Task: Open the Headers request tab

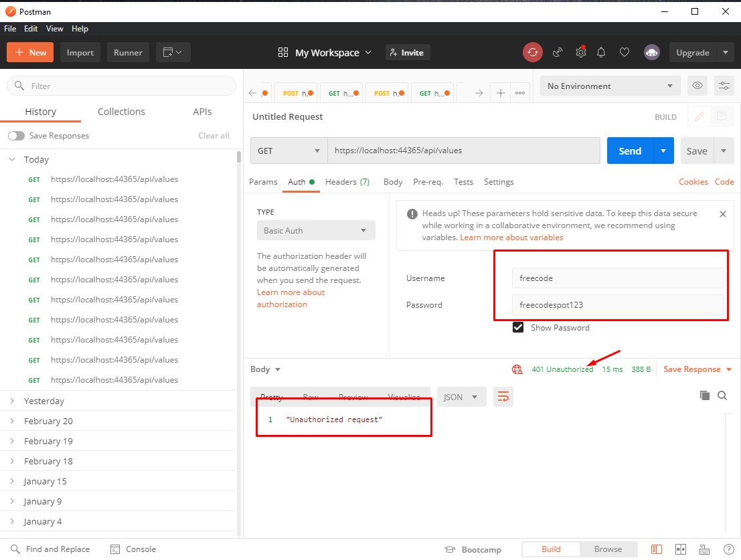Action: coord(347,182)
